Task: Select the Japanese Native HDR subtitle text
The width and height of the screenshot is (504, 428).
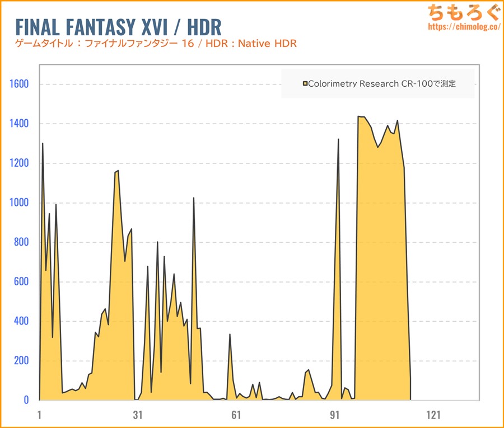Action: click(155, 44)
